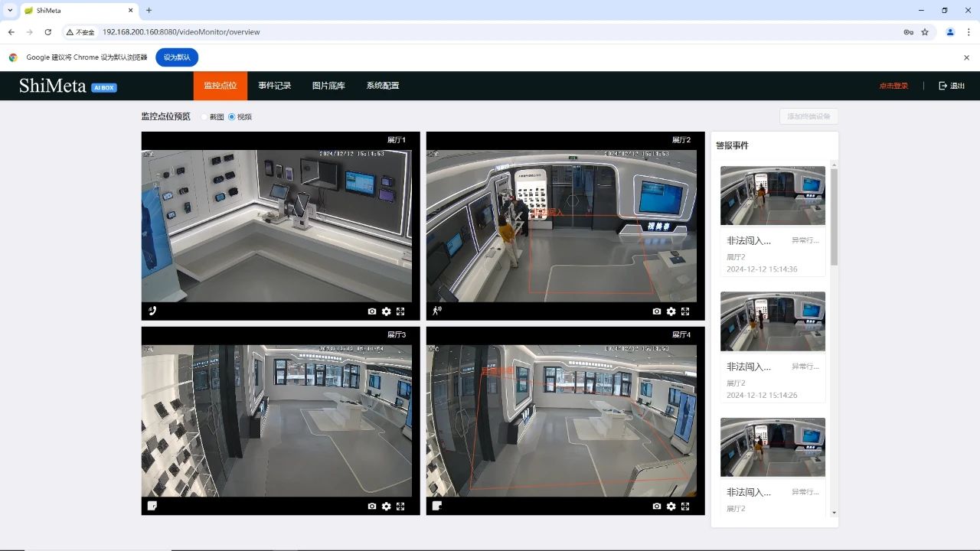Expand 展厅2 video to fullscreen
Image resolution: width=980 pixels, height=551 pixels.
(x=685, y=311)
